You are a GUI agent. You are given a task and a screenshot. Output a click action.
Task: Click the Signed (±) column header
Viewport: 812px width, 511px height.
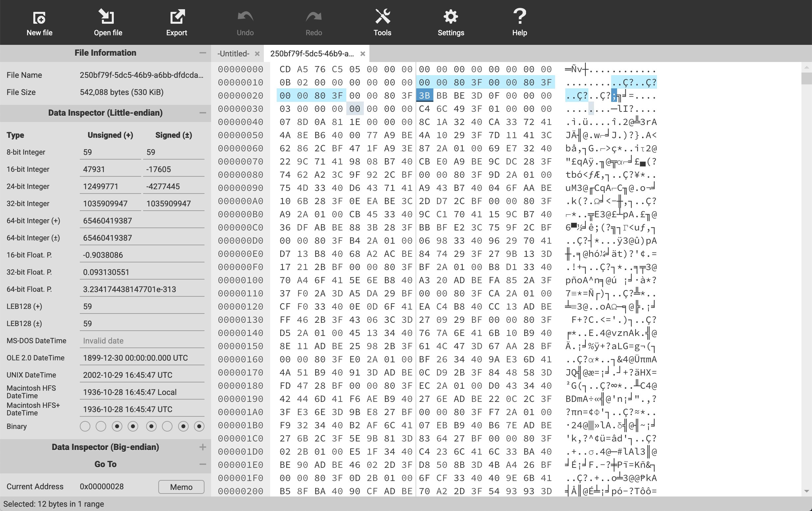[174, 135]
